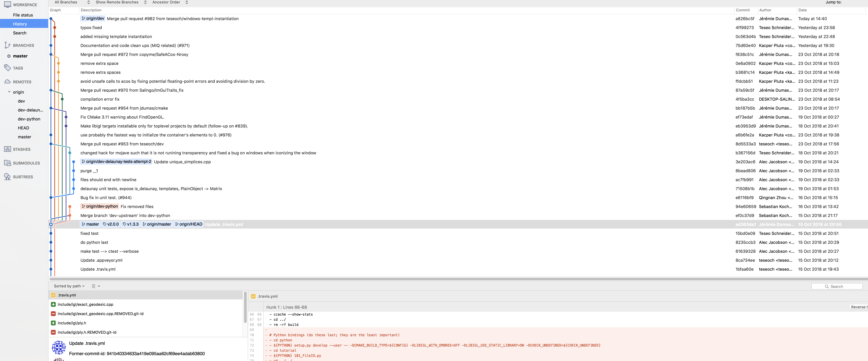Click the Submodules icon

tap(7, 163)
